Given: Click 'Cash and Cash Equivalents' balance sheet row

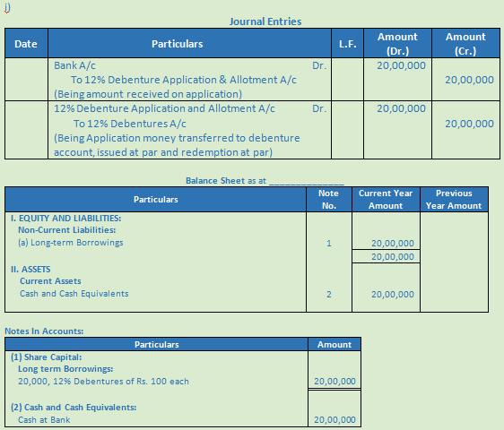Looking at the screenshot, I should tap(74, 294).
